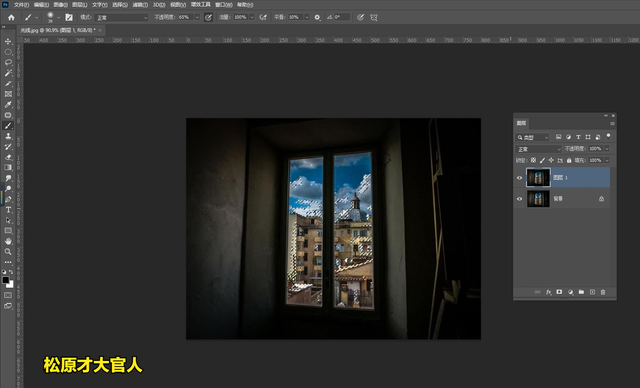Open layer fill 100% dropdown arrow
This screenshot has height=388, width=640.
[607, 160]
